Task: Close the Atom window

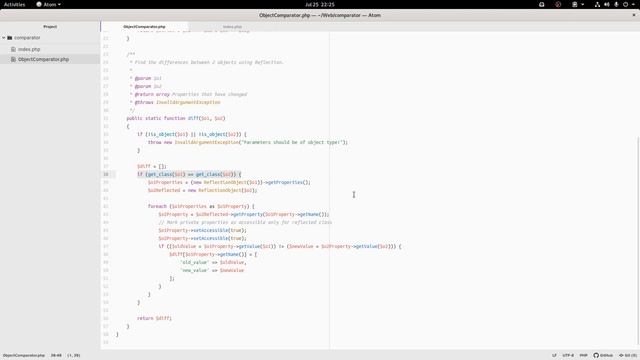Action: coord(634,15)
